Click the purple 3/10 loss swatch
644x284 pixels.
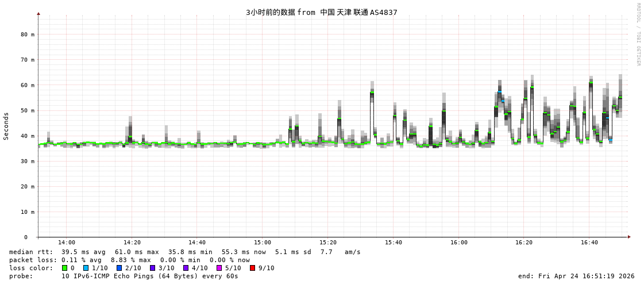152,268
